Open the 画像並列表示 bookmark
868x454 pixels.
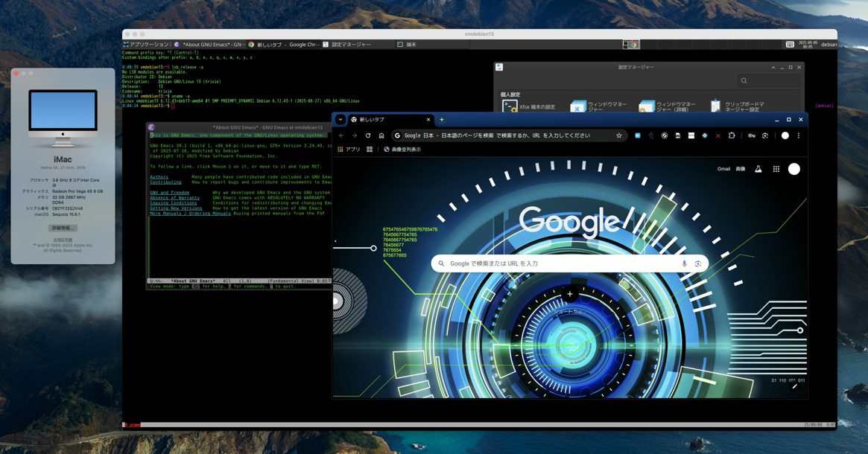point(402,150)
